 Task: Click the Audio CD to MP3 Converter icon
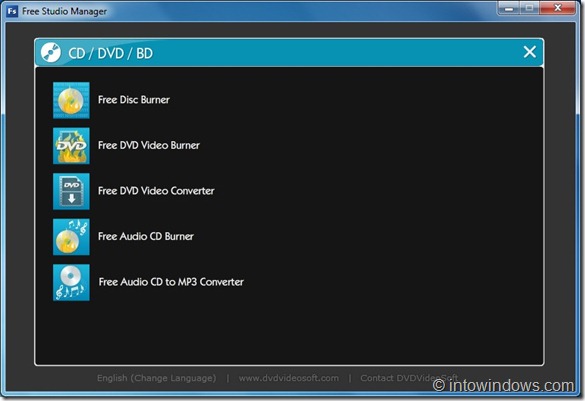(x=71, y=282)
